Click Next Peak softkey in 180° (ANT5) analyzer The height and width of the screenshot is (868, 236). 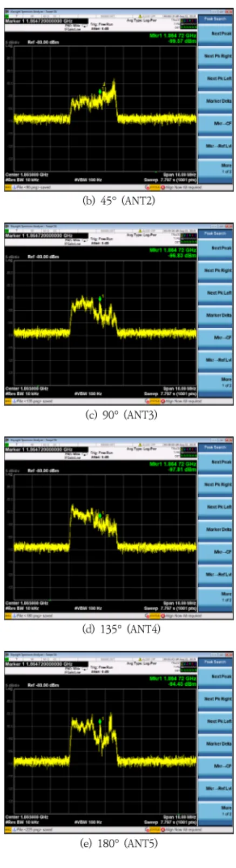[x=215, y=676]
